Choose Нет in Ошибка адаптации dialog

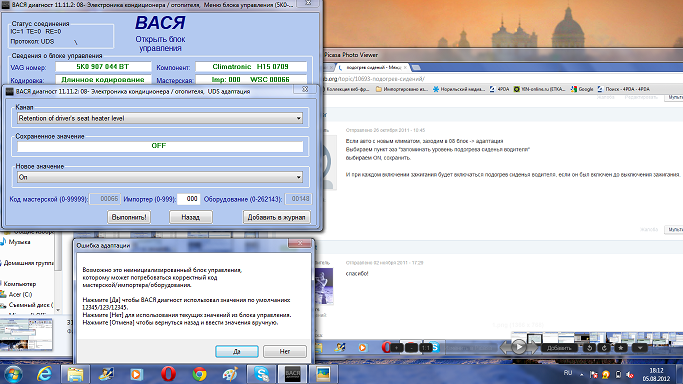285,351
